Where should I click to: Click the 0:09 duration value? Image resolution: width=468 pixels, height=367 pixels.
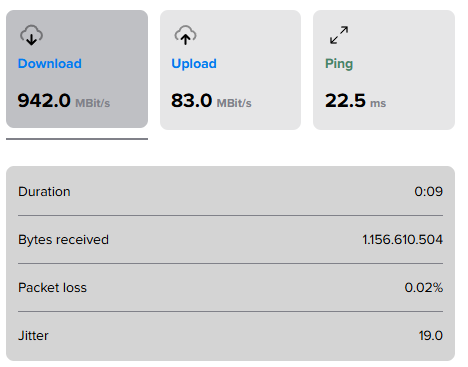(x=429, y=192)
